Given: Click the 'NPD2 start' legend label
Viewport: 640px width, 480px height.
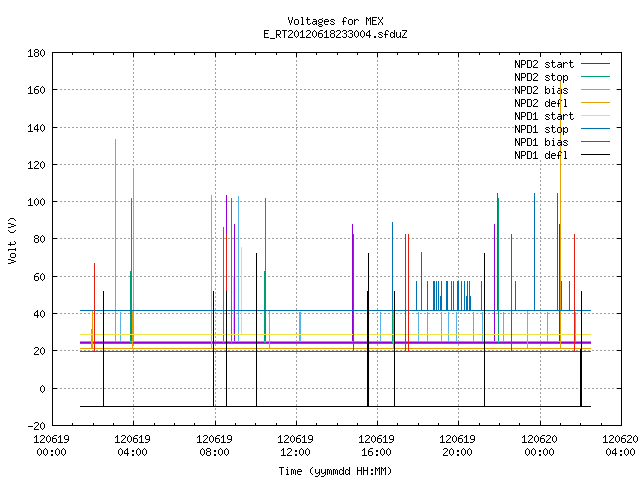Looking at the screenshot, I should pyautogui.click(x=544, y=64).
